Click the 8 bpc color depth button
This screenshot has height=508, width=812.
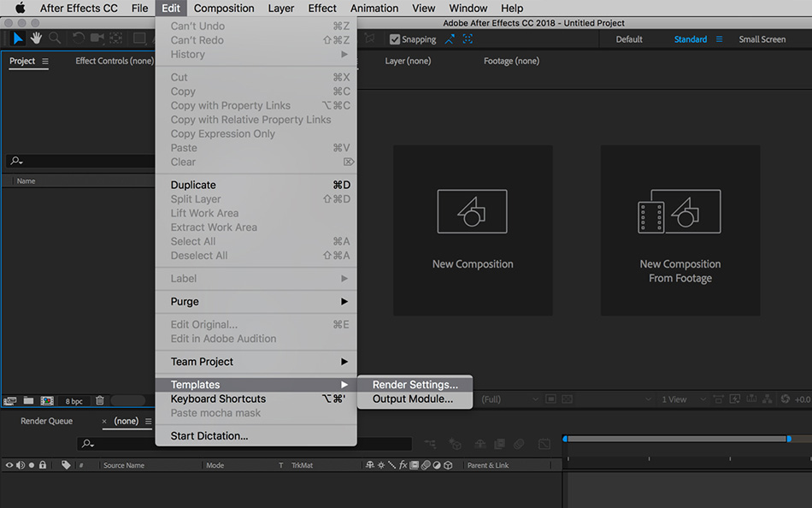(x=74, y=401)
